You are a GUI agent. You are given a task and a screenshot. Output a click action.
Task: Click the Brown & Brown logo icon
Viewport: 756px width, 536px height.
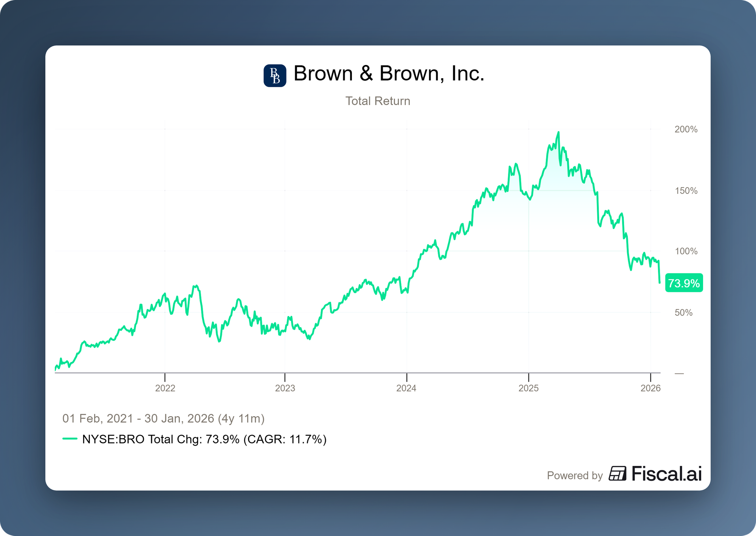(x=275, y=76)
